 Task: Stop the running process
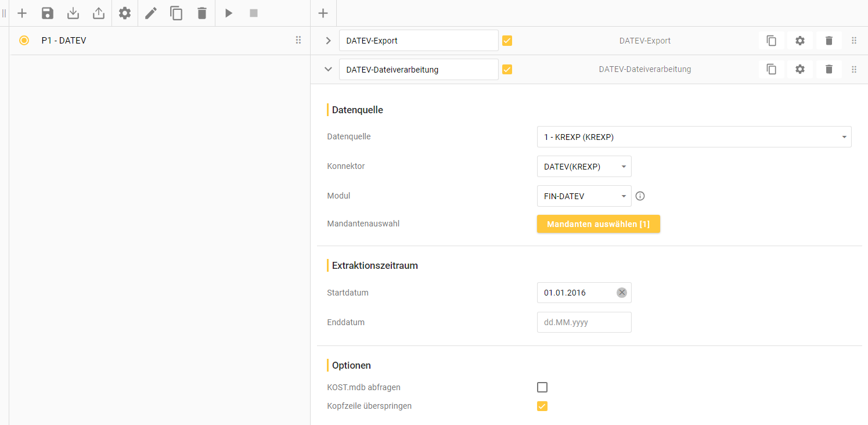click(x=254, y=13)
